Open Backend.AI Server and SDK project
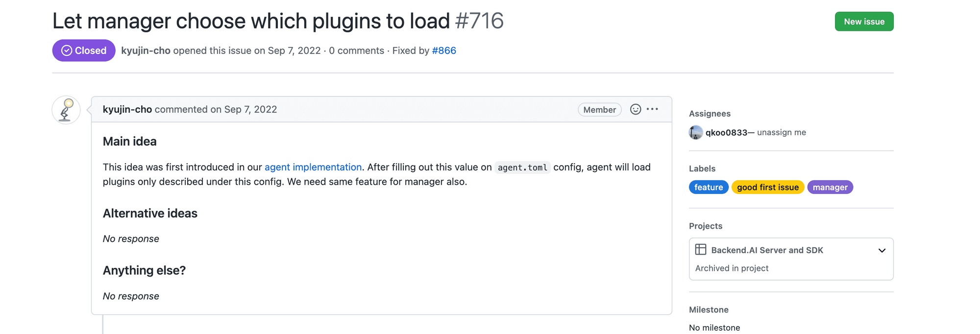Viewport: 980px width, 334px height. (767, 250)
